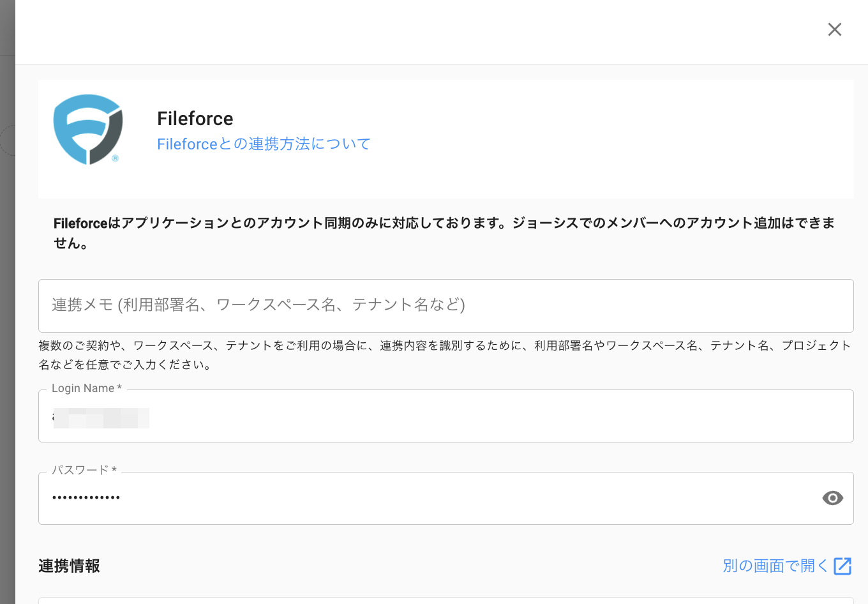Show password with the eye icon

[x=832, y=498]
